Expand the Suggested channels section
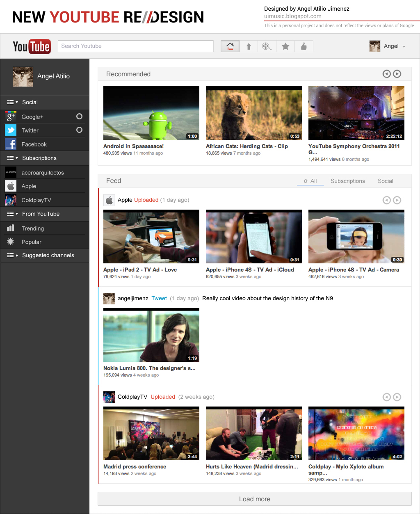The width and height of the screenshot is (420, 514). [x=45, y=255]
